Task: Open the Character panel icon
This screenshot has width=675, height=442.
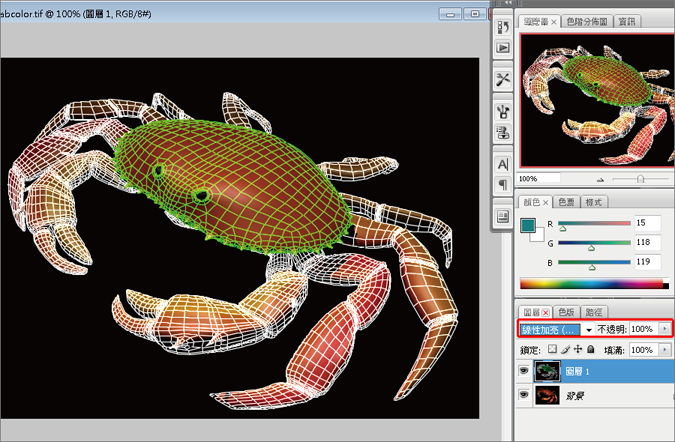Action: [x=503, y=164]
